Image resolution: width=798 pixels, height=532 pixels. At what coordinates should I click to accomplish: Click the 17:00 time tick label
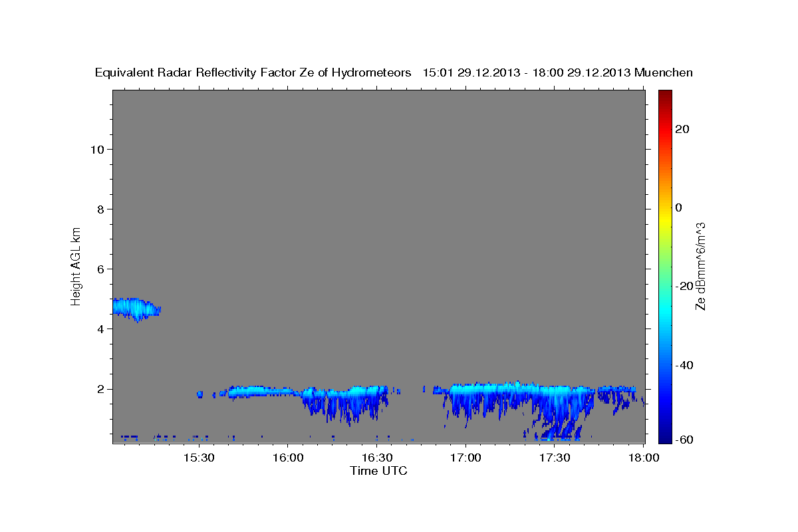coord(465,458)
